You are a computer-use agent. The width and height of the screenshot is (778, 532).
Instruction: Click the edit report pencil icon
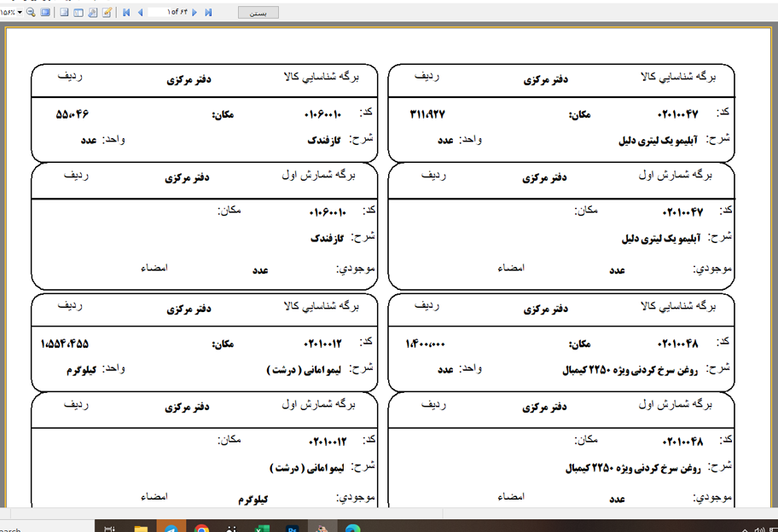click(107, 13)
